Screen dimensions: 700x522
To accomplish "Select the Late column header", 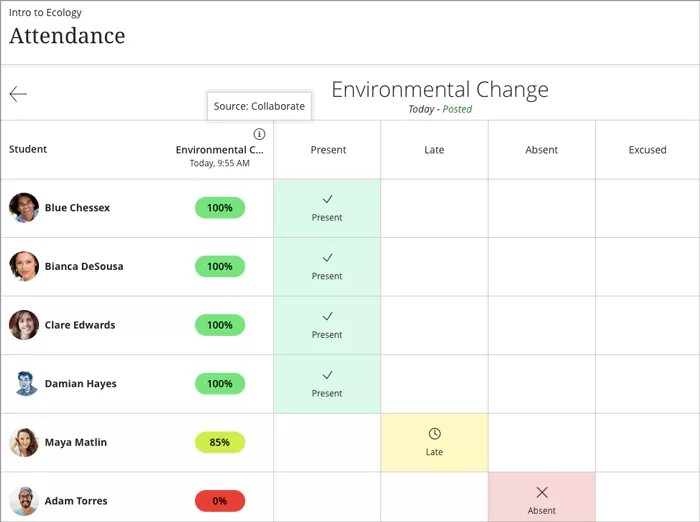I will click(x=434, y=150).
